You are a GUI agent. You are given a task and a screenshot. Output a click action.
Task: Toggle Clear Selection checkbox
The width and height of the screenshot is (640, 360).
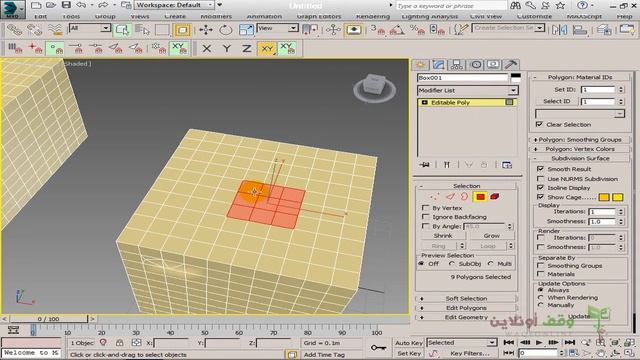click(539, 124)
